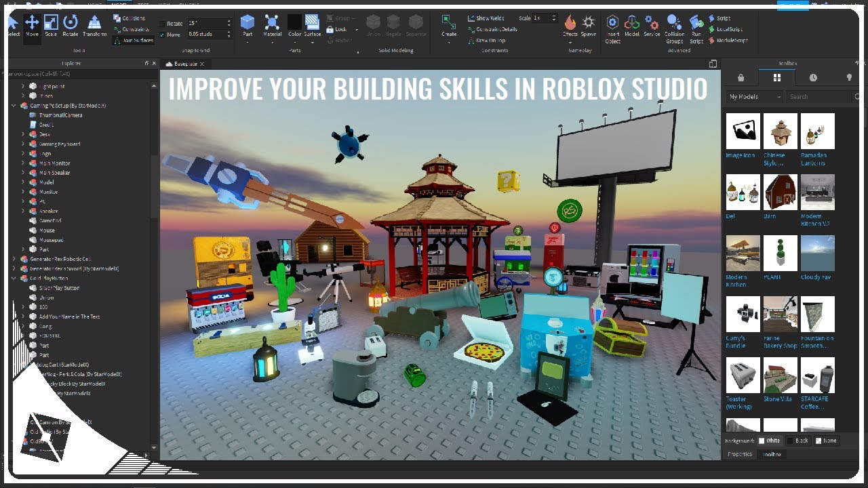This screenshot has width=868, height=488.
Task: Expand the Generator Rex Robotic Cell node
Action: pyautogui.click(x=14, y=259)
